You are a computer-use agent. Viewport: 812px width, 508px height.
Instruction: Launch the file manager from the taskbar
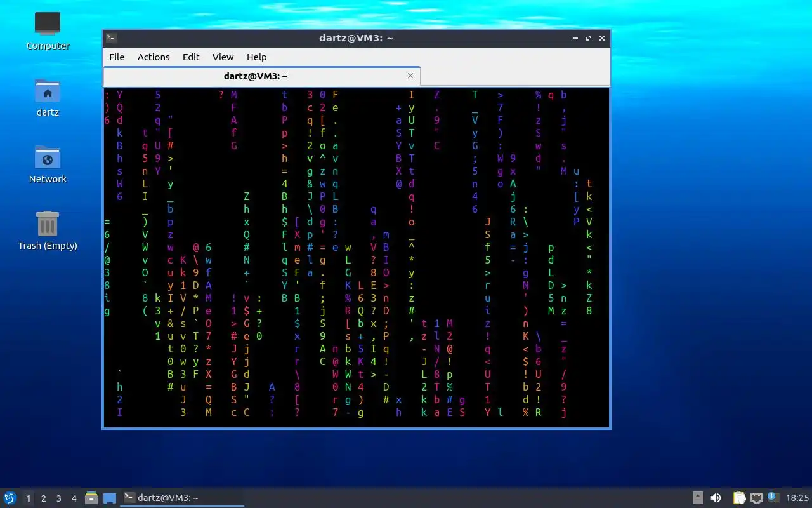(91, 498)
